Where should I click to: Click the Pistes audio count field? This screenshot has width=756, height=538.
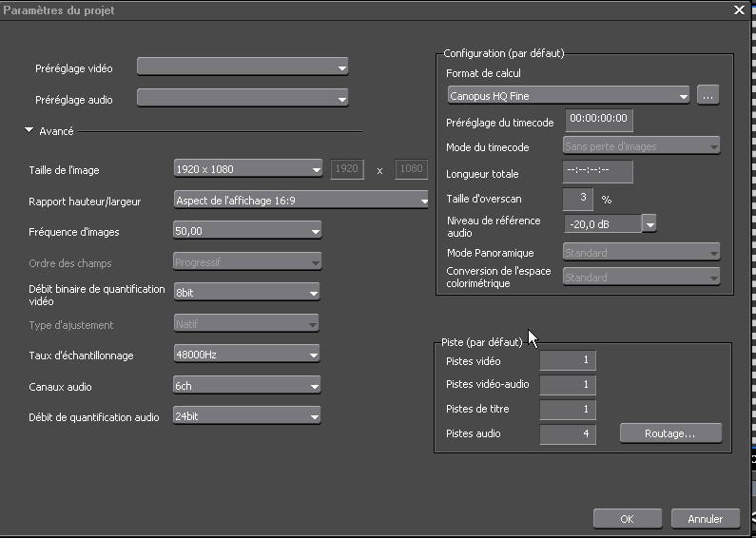pos(568,433)
